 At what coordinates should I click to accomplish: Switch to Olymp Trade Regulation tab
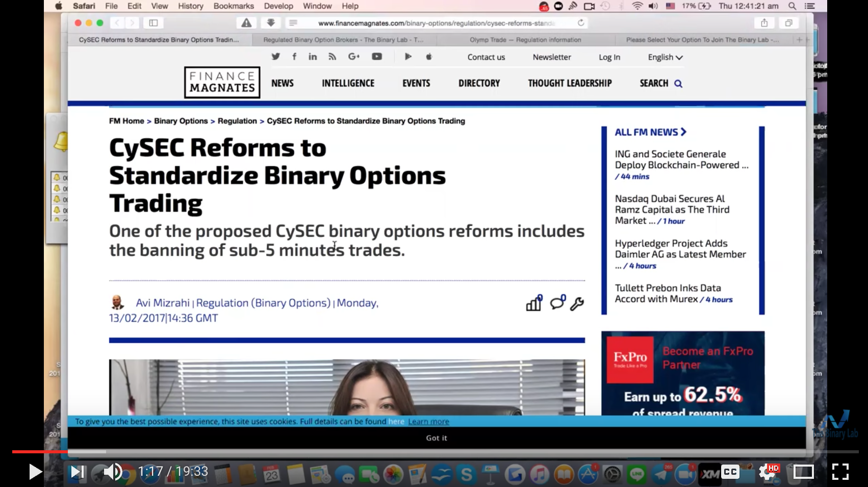[x=525, y=40]
